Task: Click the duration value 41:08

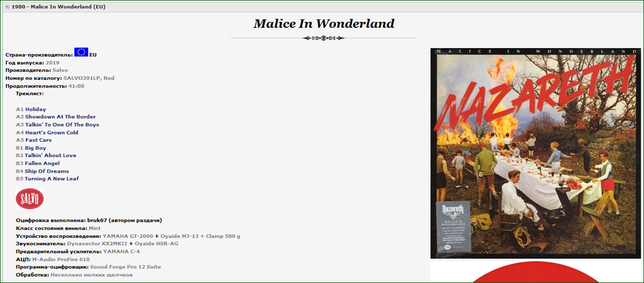Action: tap(76, 86)
